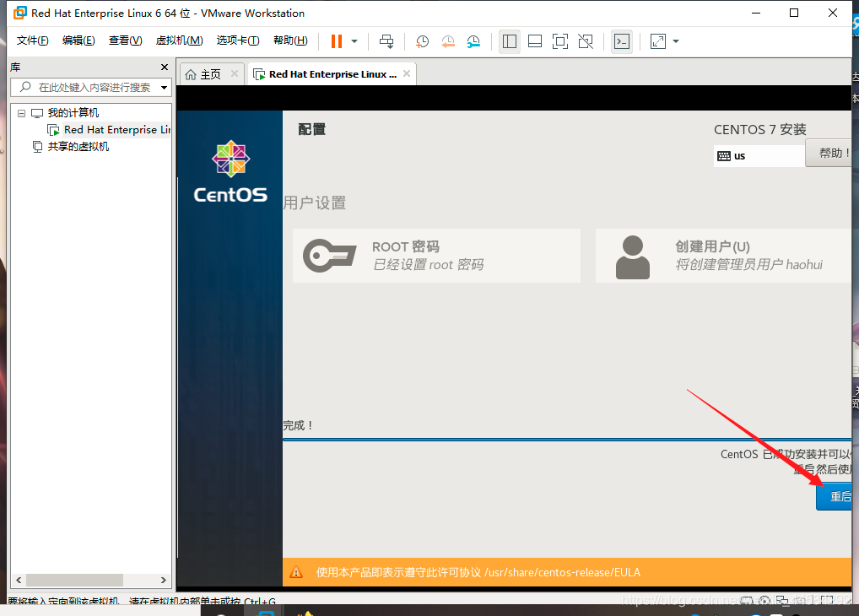Click the VMware Workstation title bar icon
859x616 pixels.
coord(19,13)
